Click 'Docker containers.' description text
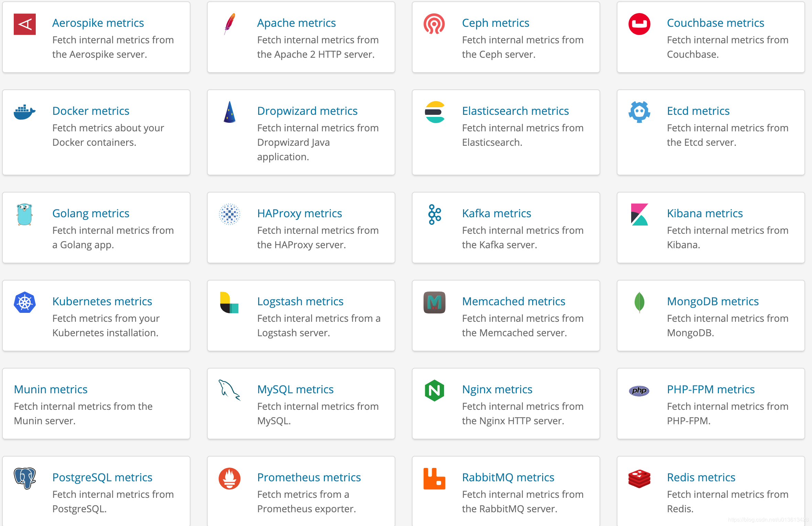The image size is (812, 526). (x=94, y=142)
